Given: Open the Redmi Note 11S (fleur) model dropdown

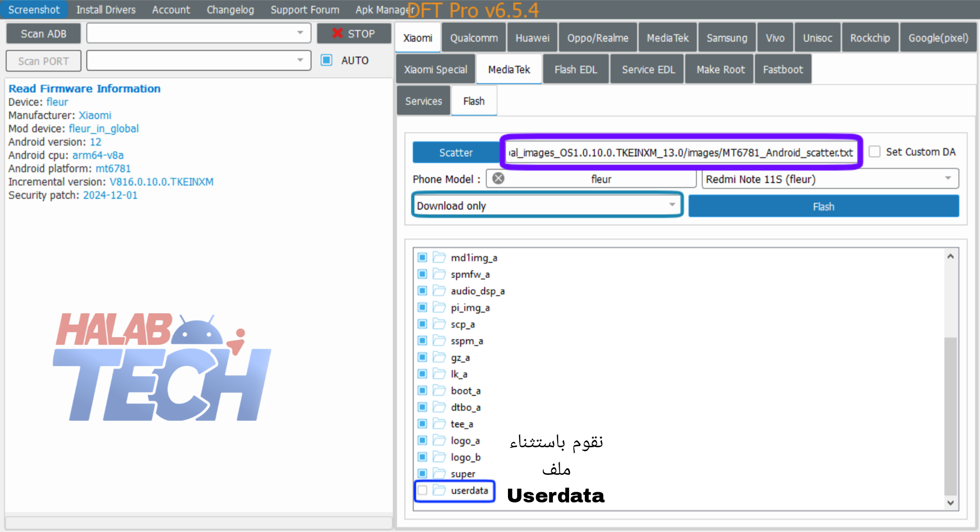Looking at the screenshot, I should tap(830, 179).
